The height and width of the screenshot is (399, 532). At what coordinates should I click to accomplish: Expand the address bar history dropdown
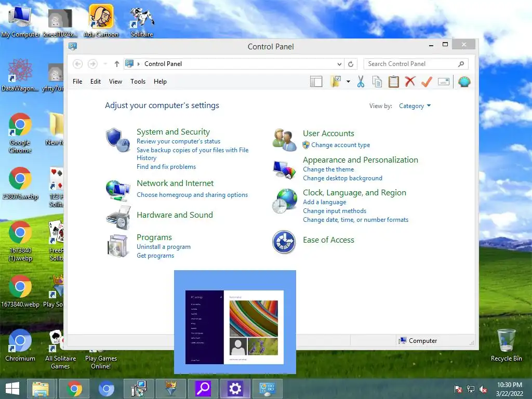339,64
